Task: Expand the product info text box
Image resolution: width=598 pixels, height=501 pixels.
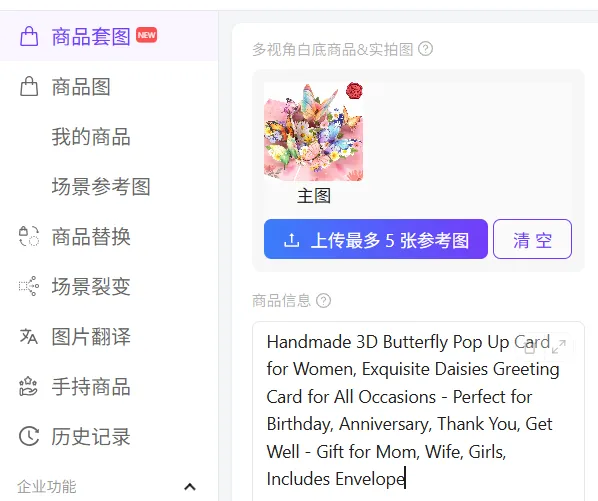Action: (559, 347)
